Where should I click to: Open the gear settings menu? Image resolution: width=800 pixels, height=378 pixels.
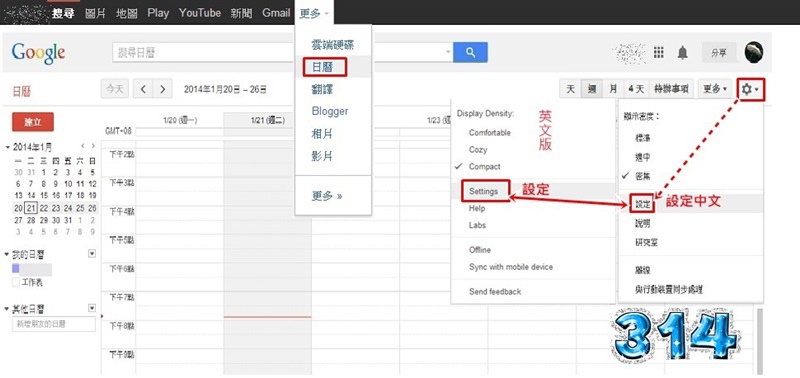tap(751, 89)
